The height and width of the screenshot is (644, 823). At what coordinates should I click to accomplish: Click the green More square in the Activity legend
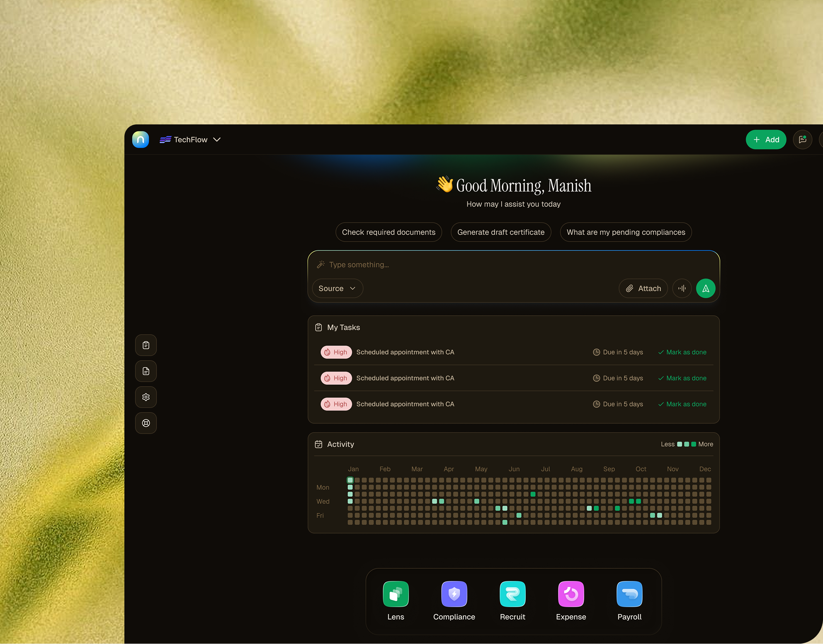pyautogui.click(x=693, y=444)
